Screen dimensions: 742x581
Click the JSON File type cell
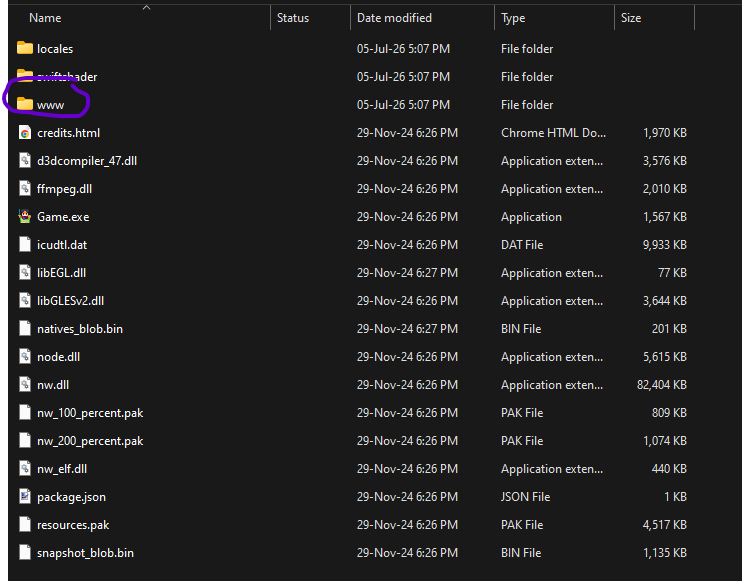point(525,497)
